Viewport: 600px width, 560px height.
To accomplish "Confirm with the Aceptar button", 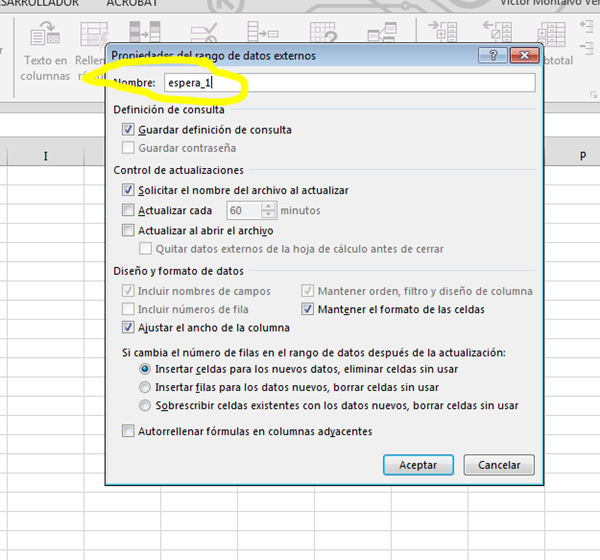I will 418,465.
